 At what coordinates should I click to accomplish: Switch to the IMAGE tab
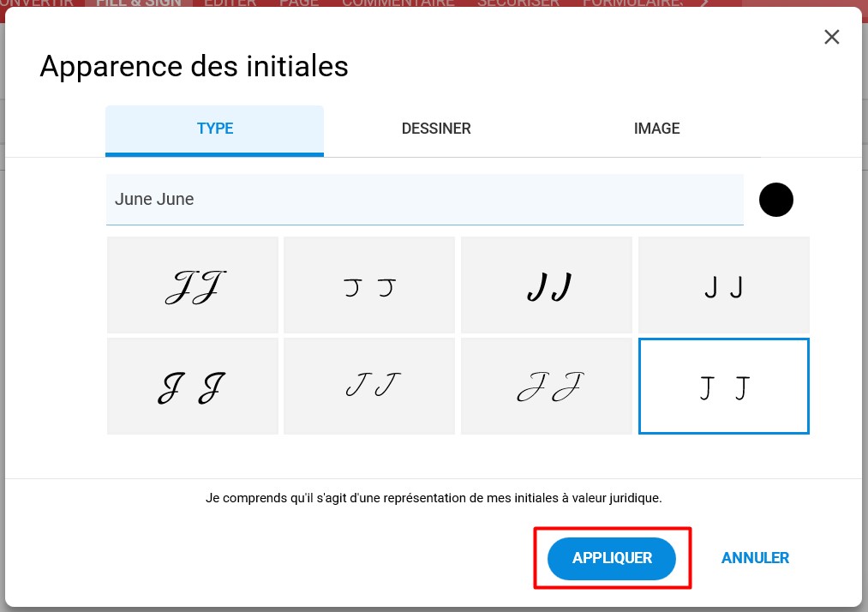pyautogui.click(x=656, y=129)
